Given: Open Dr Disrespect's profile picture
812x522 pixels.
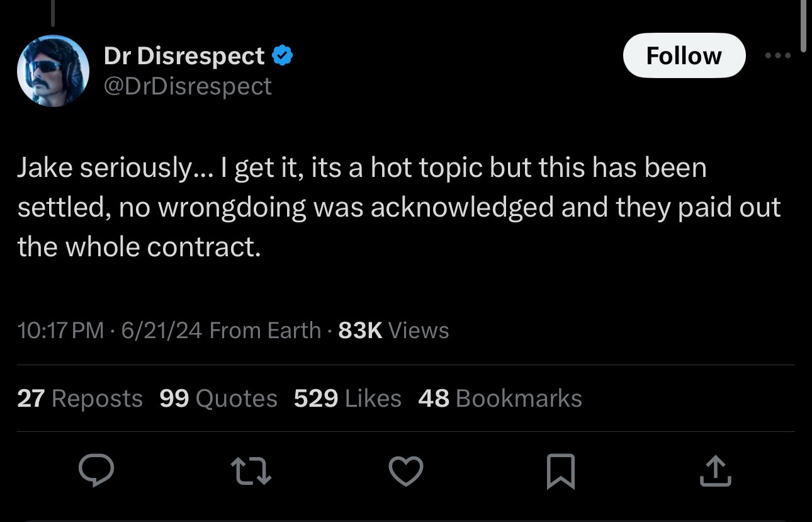Looking at the screenshot, I should pyautogui.click(x=53, y=71).
